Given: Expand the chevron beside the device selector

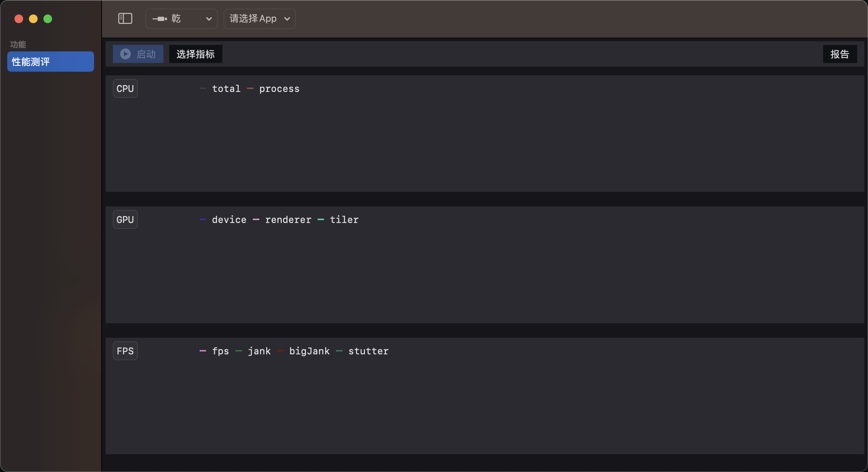Looking at the screenshot, I should pos(209,18).
